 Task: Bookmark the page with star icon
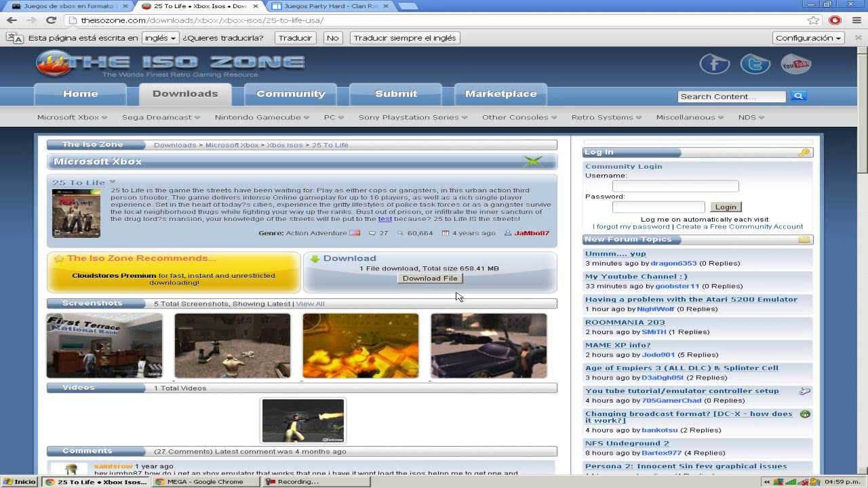813,20
